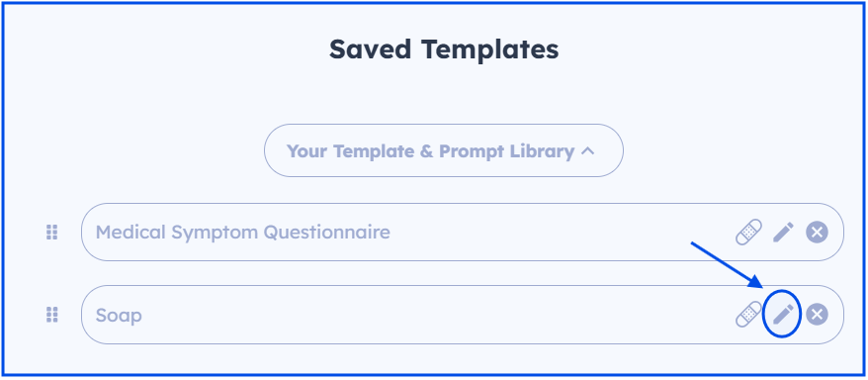Edit the Soap template with the pencil icon
The image size is (868, 380).
pos(783,314)
